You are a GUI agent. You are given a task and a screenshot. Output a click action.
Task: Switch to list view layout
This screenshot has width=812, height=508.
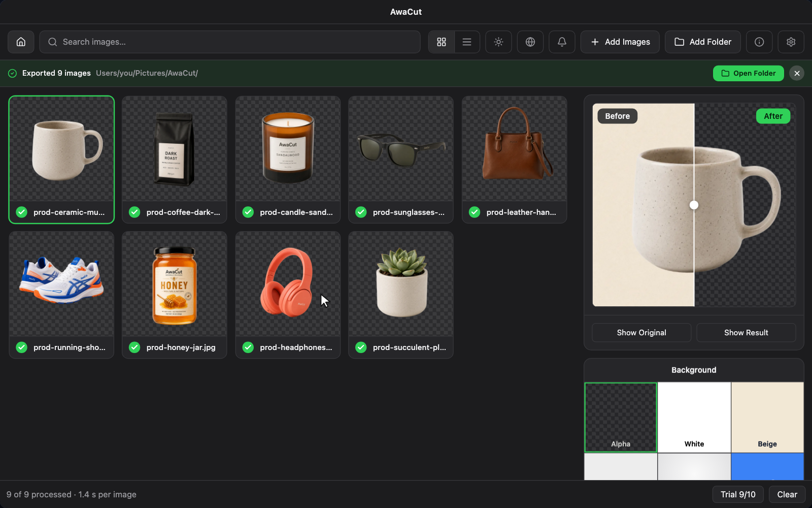point(467,42)
